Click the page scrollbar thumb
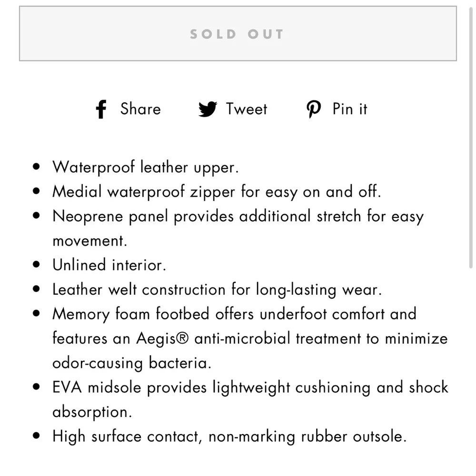This screenshot has height=476, width=476. pyautogui.click(x=471, y=137)
